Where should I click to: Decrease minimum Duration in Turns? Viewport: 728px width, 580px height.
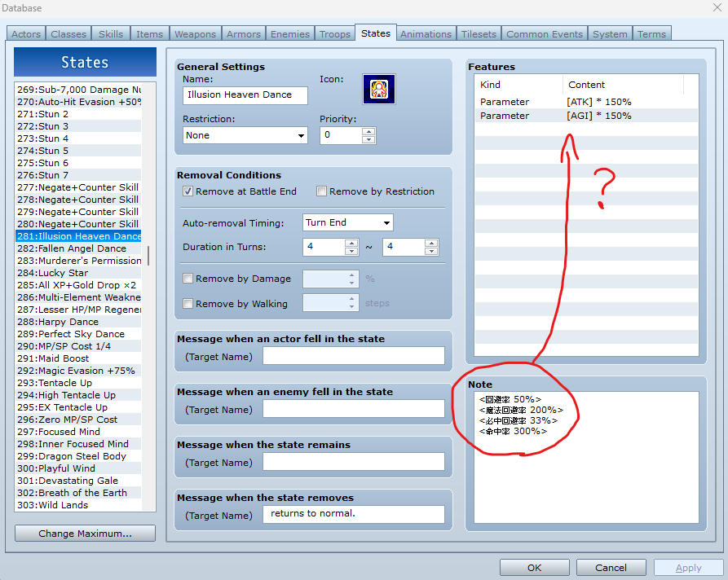click(x=351, y=251)
